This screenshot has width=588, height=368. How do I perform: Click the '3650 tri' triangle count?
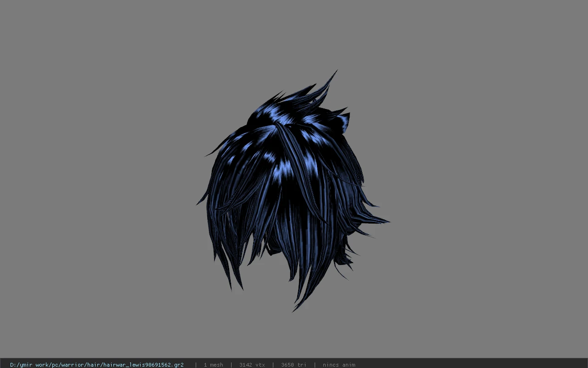pyautogui.click(x=294, y=365)
